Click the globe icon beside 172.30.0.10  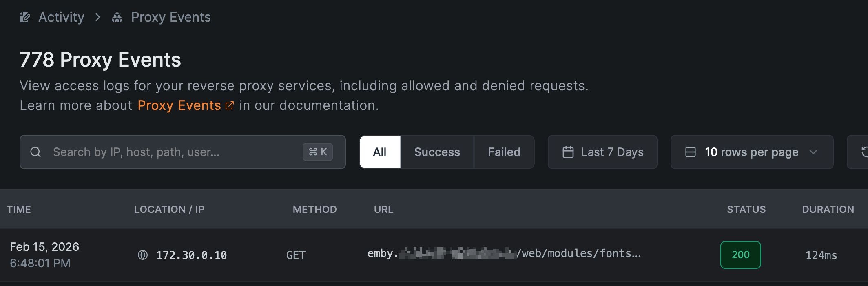pyautogui.click(x=143, y=255)
